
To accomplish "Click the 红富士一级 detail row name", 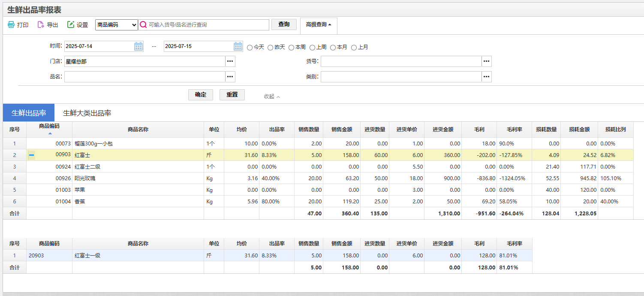I will pyautogui.click(x=87, y=256).
